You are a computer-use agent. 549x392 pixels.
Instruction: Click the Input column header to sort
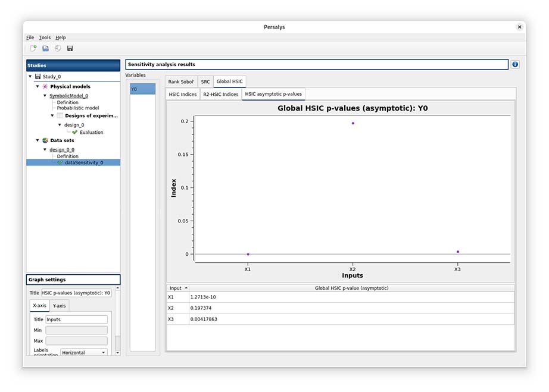pos(177,288)
